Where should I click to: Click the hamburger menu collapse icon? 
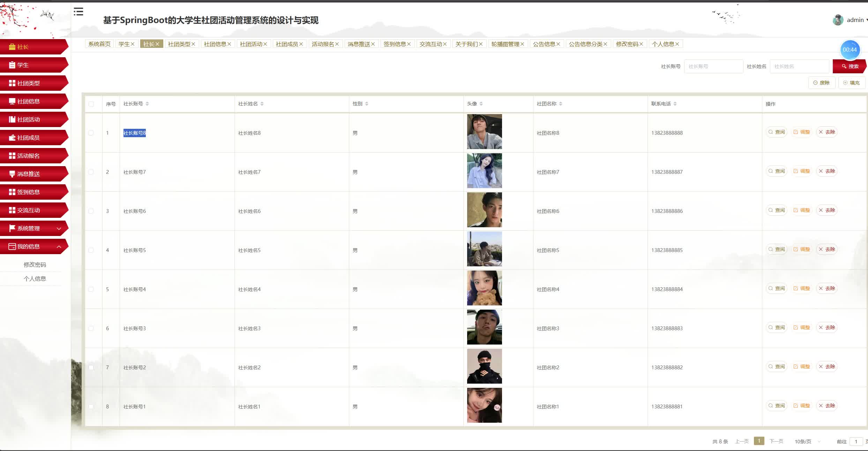78,12
